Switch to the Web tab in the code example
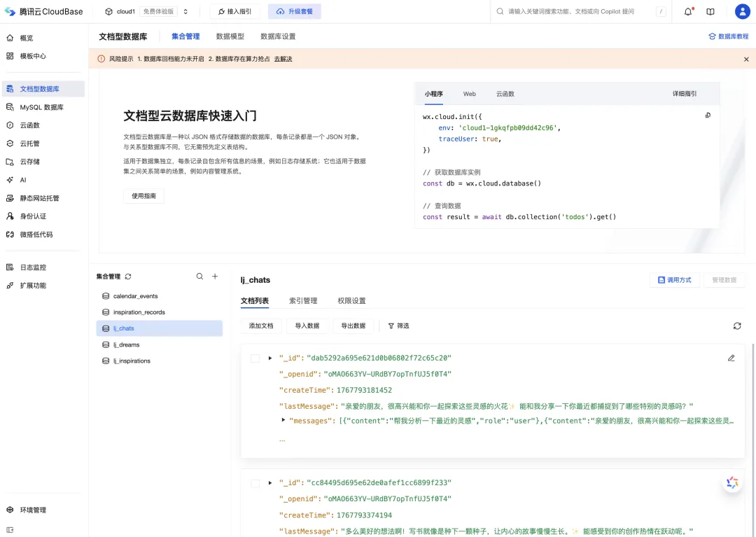The height and width of the screenshot is (537, 756). [469, 94]
